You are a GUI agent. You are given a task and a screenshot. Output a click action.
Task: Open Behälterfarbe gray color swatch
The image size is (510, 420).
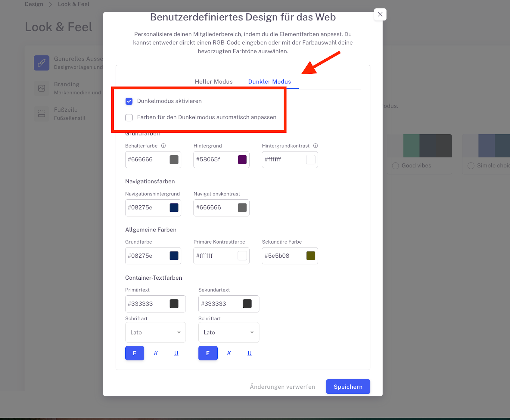(x=174, y=159)
